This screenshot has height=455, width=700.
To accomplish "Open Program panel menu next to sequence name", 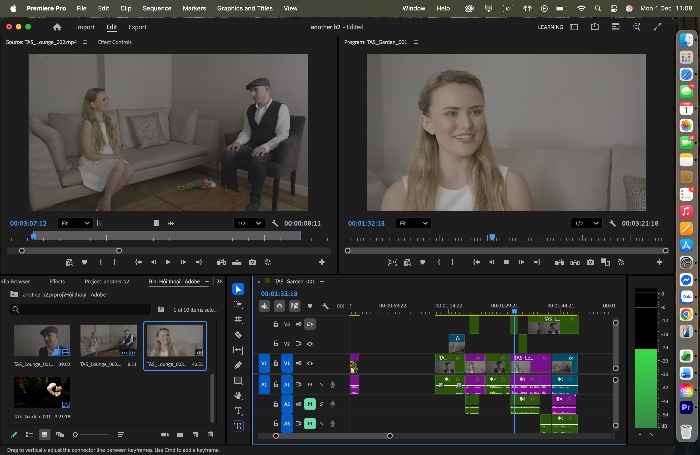I will pyautogui.click(x=416, y=42).
